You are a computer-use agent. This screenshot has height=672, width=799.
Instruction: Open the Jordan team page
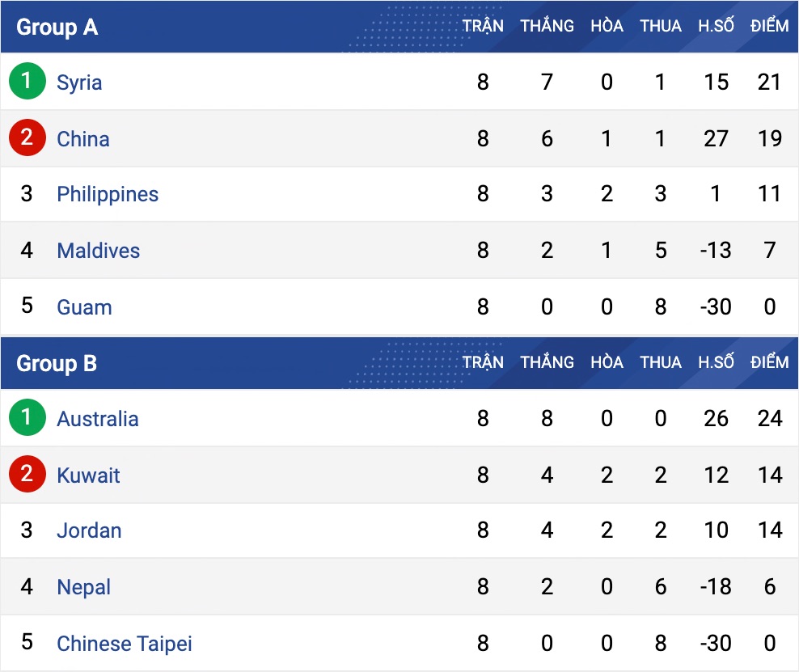tap(89, 531)
